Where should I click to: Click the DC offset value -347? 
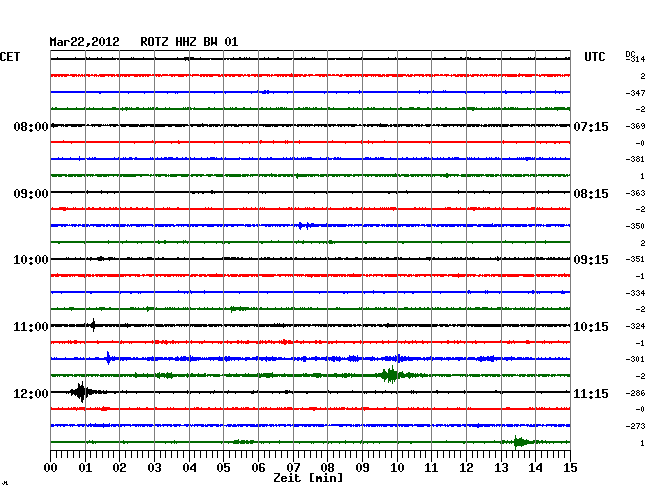click(635, 93)
